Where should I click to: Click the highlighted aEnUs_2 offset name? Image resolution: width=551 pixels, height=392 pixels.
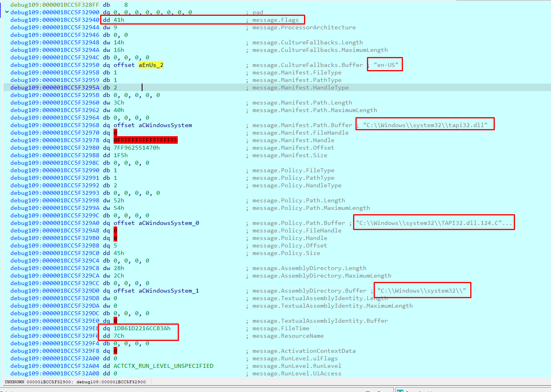151,65
